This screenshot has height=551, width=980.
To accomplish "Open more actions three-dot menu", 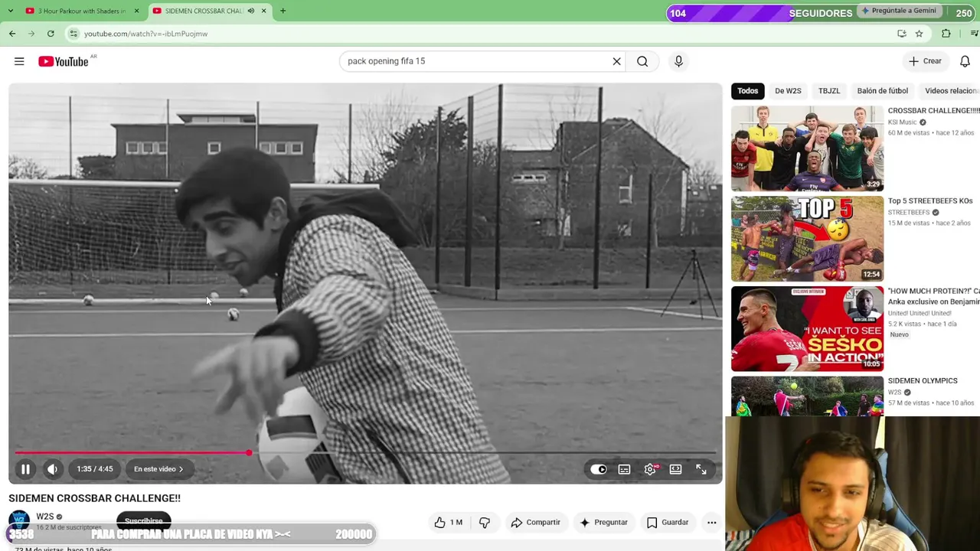I will (x=712, y=523).
